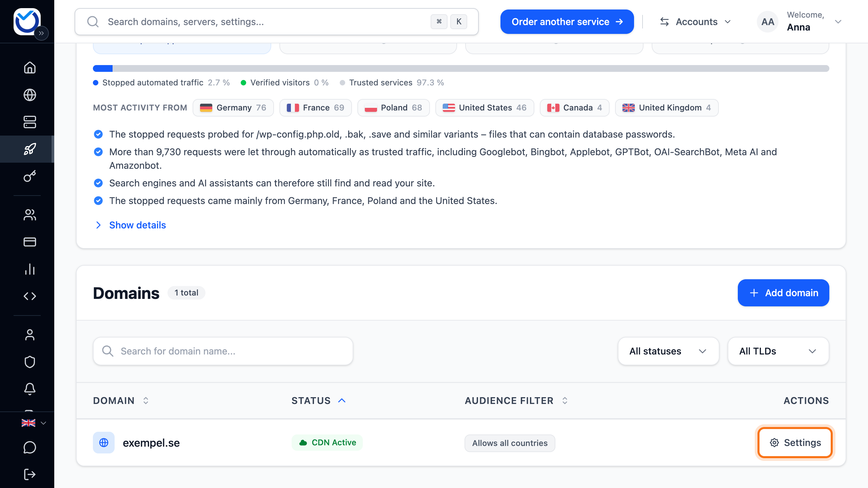Click the logout icon in sidebar
The height and width of the screenshot is (488, 868).
click(x=30, y=474)
